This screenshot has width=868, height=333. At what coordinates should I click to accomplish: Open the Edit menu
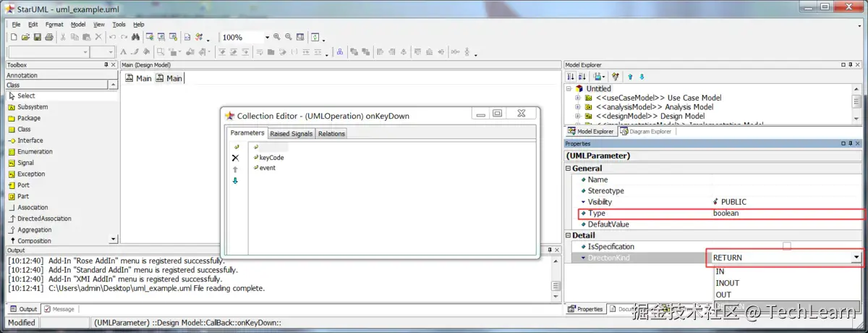33,24
